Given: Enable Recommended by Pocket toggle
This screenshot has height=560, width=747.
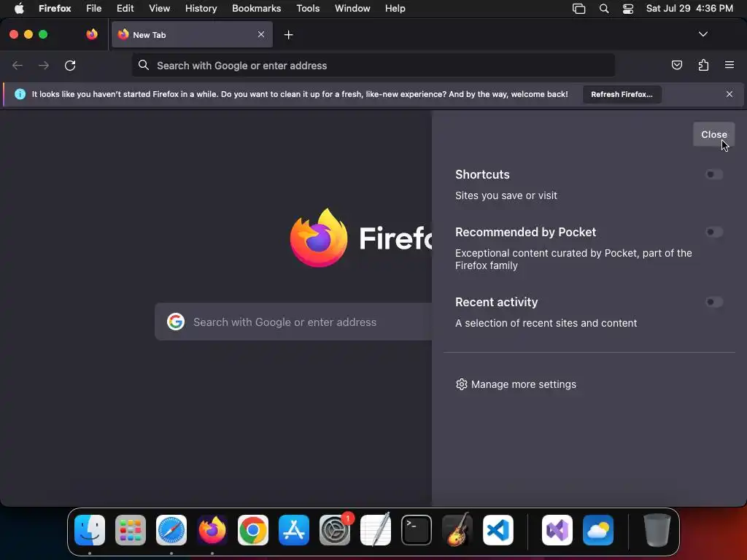Looking at the screenshot, I should click(x=713, y=232).
